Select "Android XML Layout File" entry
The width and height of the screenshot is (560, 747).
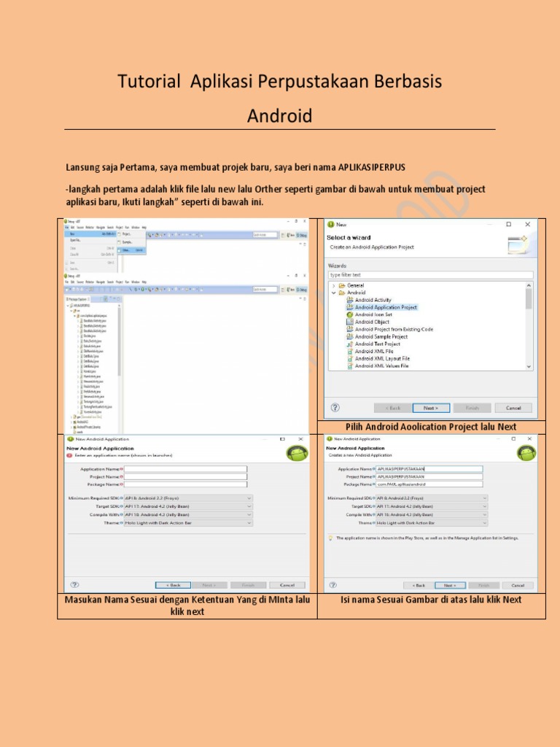(382, 359)
